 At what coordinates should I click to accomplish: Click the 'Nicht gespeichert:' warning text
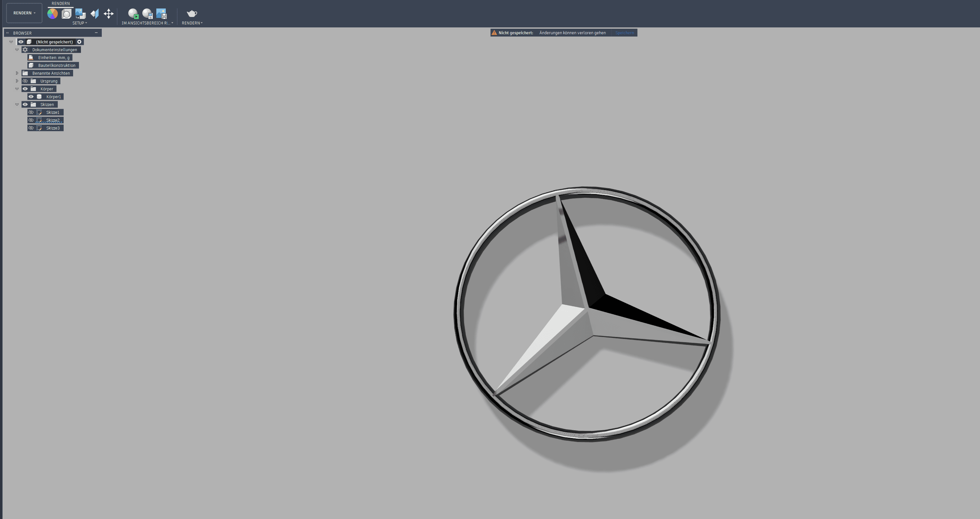click(x=516, y=33)
